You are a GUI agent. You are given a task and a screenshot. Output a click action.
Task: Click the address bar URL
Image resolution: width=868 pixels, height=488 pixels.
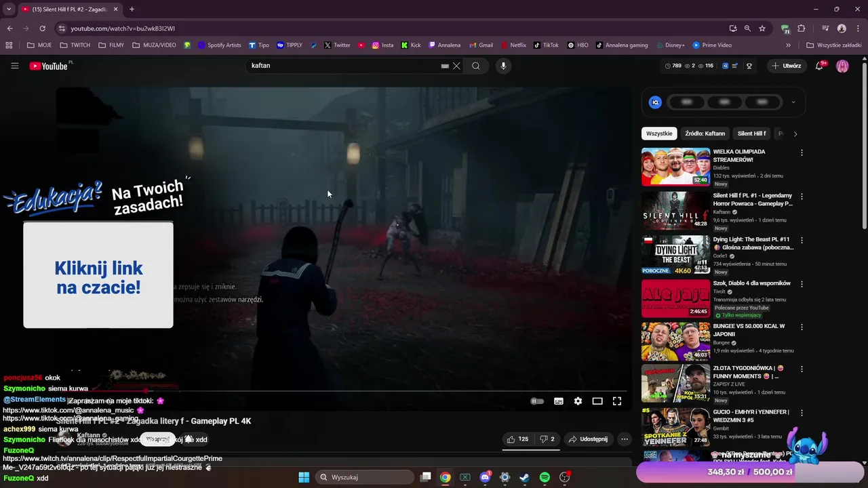(x=123, y=28)
